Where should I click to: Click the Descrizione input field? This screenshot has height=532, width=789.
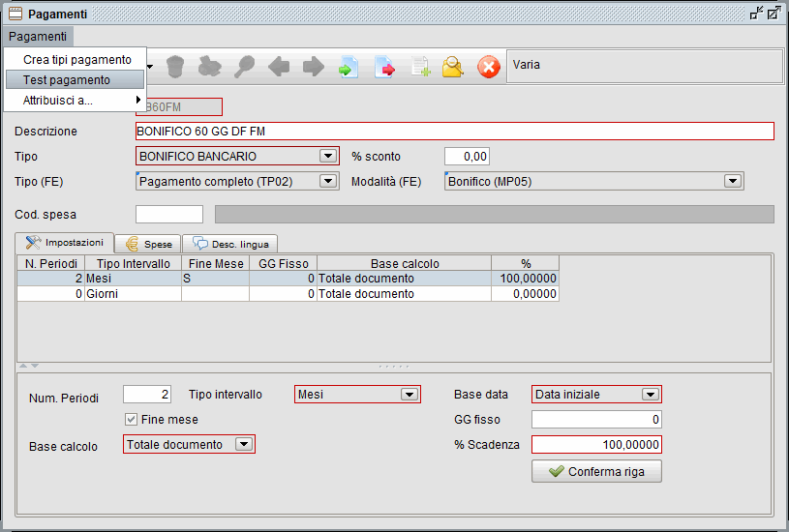pos(455,131)
